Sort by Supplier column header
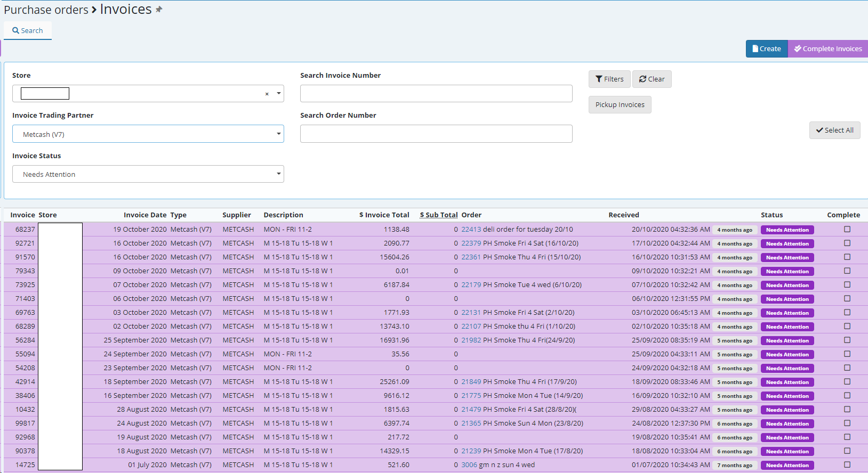868x473 pixels. click(237, 215)
